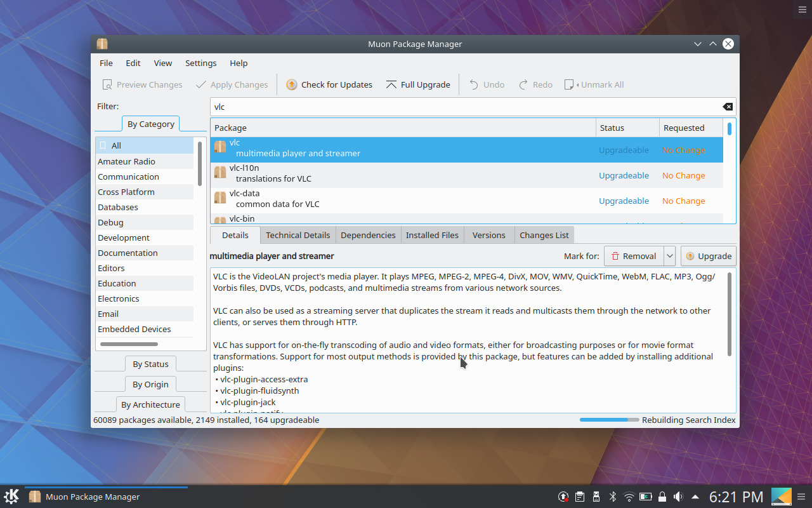Click the battery status tray icon

(646, 497)
